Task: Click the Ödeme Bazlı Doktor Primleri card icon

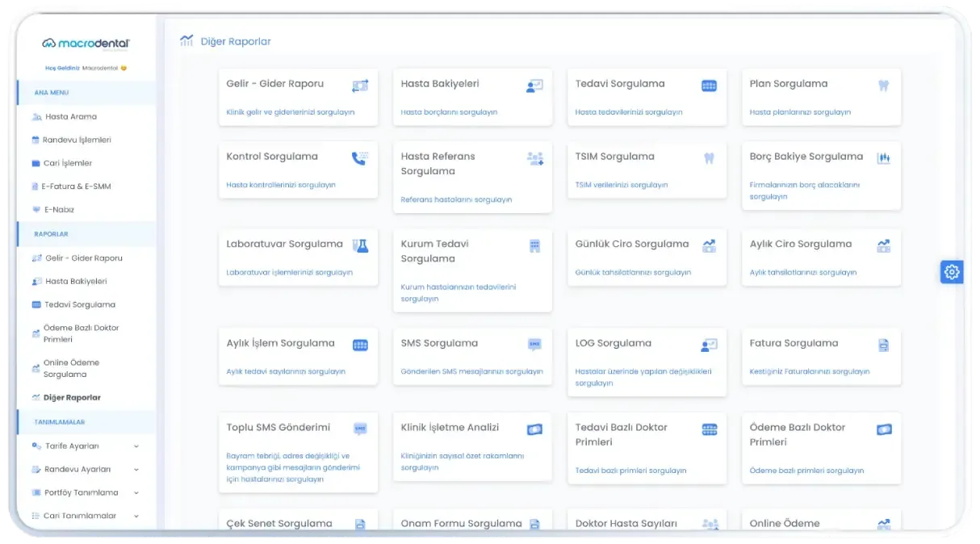Action: (883, 429)
